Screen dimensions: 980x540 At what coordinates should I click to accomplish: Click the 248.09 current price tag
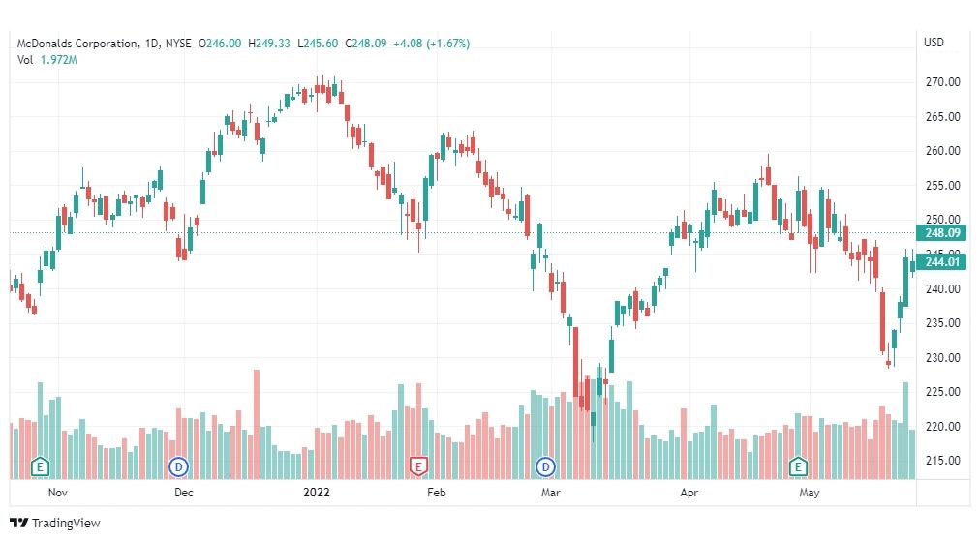coord(941,233)
